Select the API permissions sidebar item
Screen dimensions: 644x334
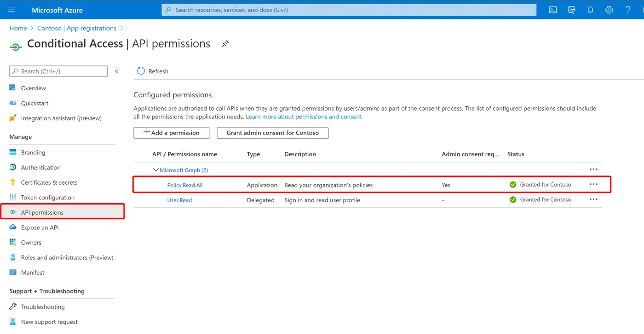pyautogui.click(x=63, y=212)
